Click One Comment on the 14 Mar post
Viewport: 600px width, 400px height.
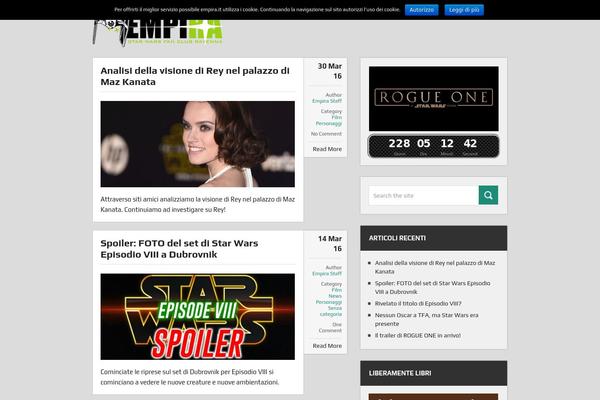click(x=330, y=327)
